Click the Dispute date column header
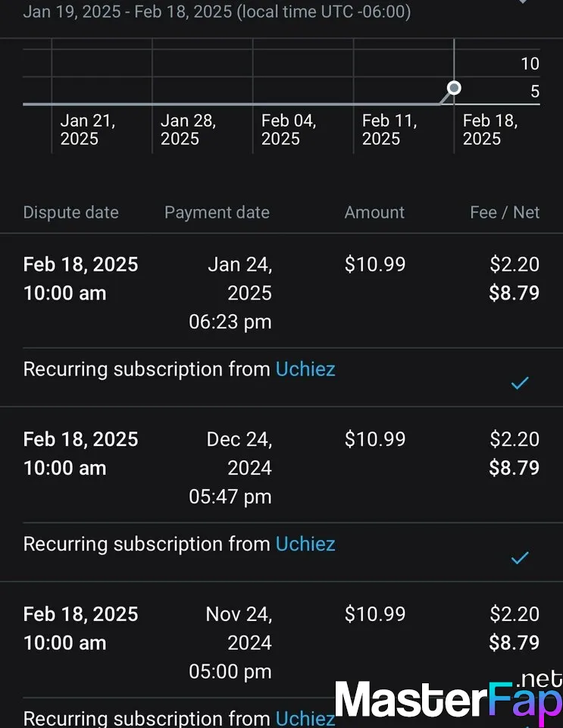 click(x=70, y=212)
